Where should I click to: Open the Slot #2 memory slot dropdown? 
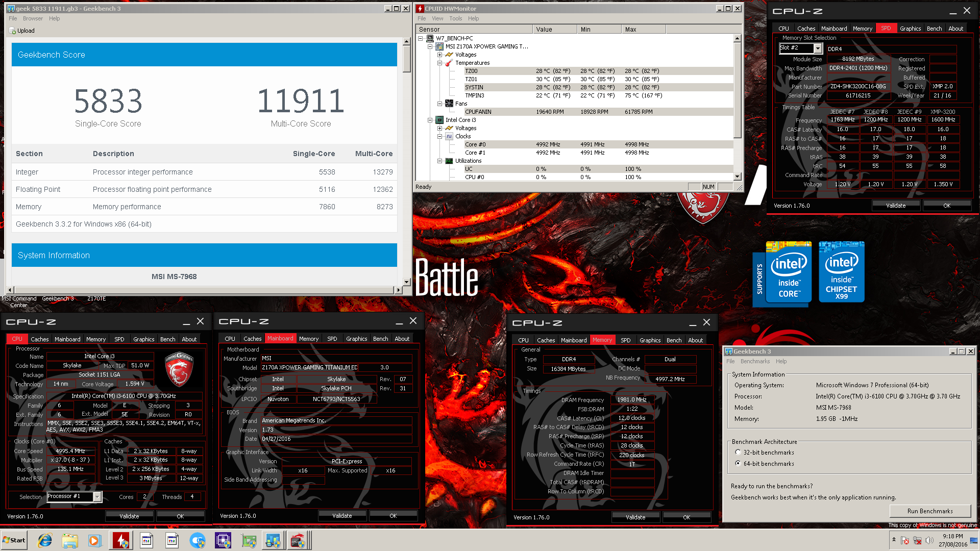pos(818,48)
